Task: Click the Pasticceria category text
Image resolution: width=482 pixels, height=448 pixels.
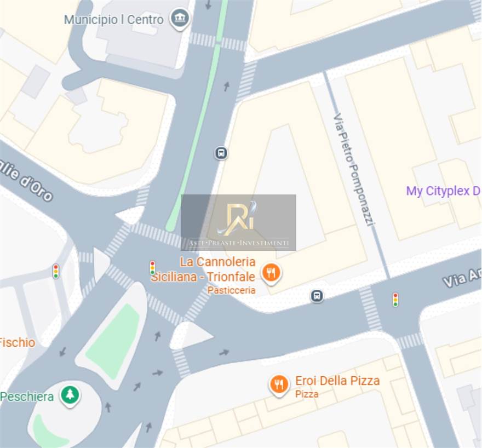Action: tap(232, 290)
